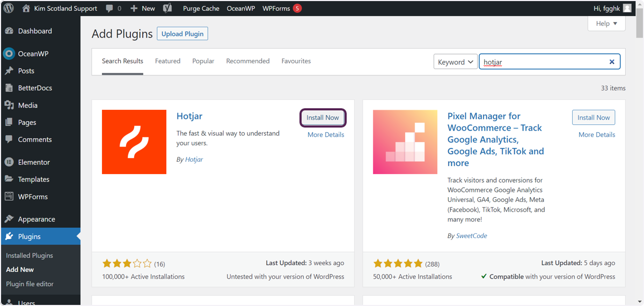This screenshot has height=306, width=644.
Task: Open Add New submenu item
Action: [x=20, y=270]
